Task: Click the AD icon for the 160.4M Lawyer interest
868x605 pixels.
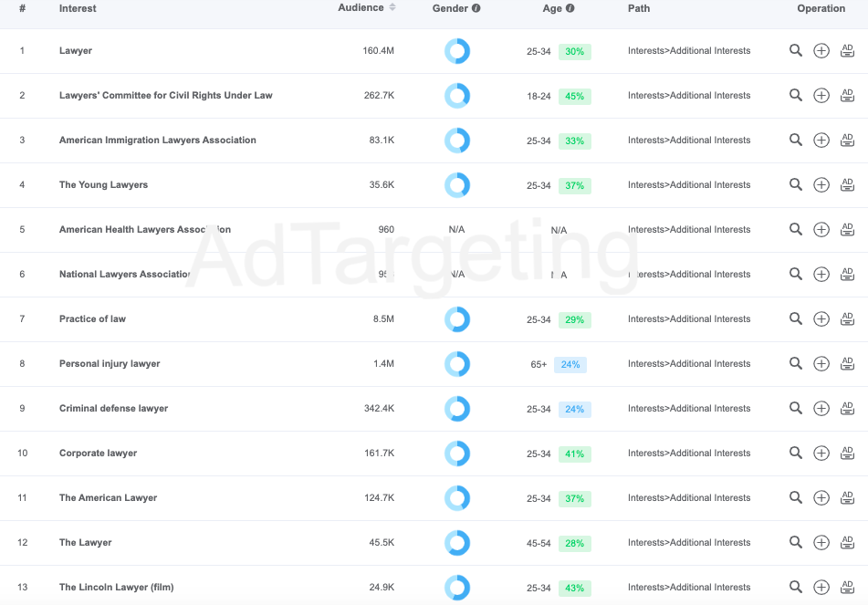Action: (847, 50)
